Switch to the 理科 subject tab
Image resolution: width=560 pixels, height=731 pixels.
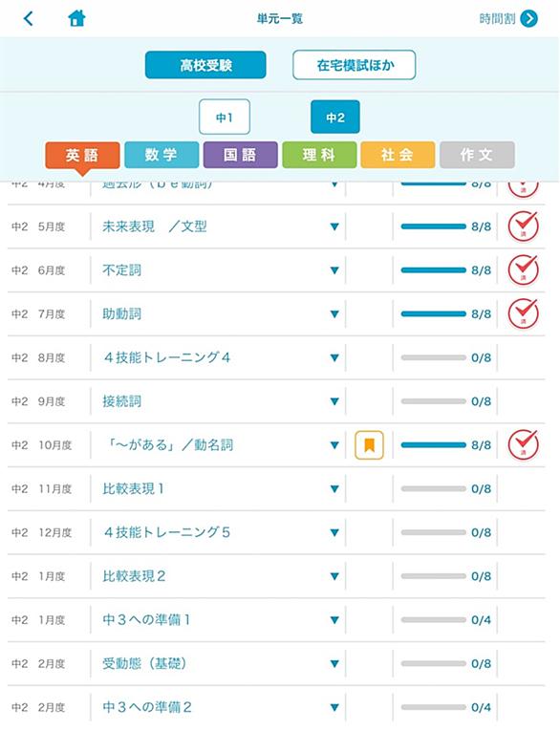(x=319, y=155)
